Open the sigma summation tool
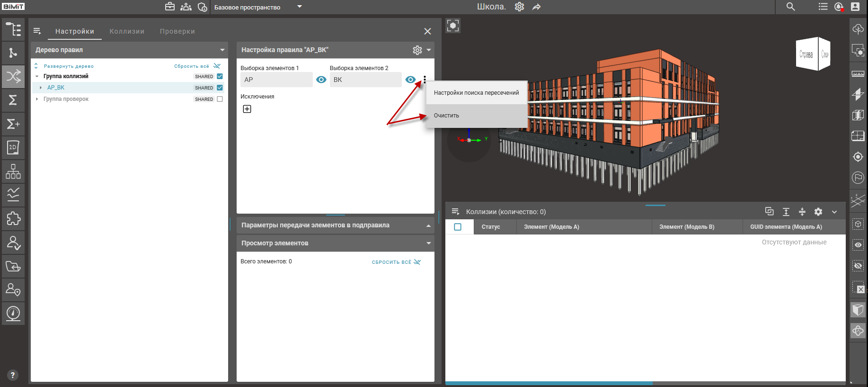868x387 pixels. (13, 100)
